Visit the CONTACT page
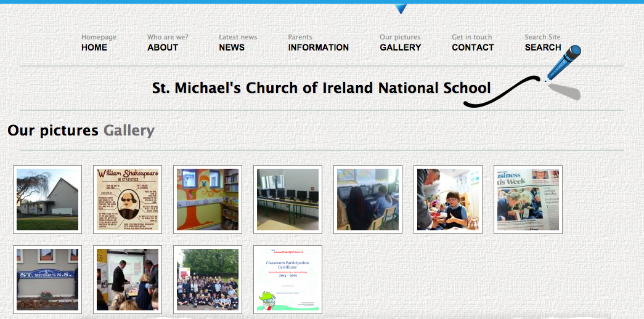 coord(473,47)
